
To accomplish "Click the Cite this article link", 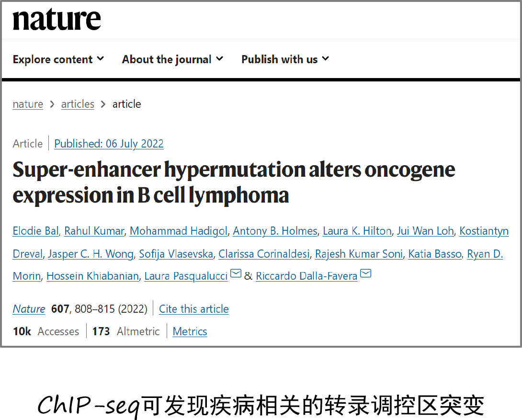I will click(x=193, y=309).
